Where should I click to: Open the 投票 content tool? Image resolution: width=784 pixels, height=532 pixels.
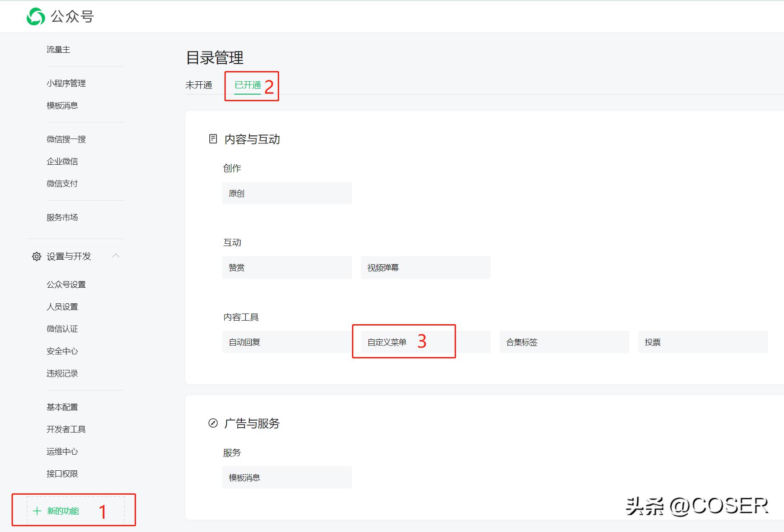[x=703, y=341]
